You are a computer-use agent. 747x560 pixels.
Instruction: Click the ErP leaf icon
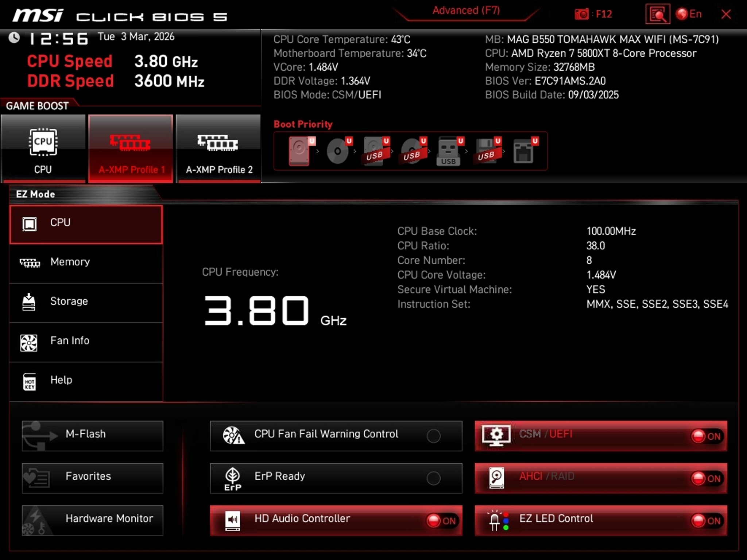[233, 479]
